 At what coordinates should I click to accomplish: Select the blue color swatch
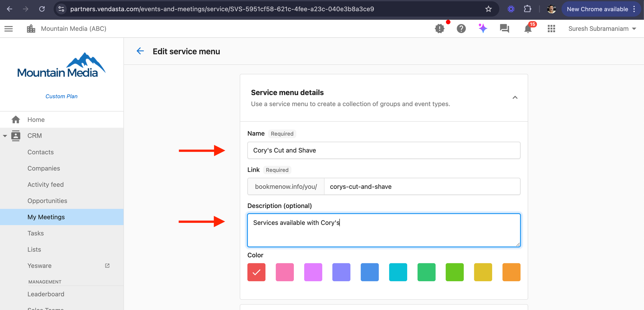click(370, 272)
